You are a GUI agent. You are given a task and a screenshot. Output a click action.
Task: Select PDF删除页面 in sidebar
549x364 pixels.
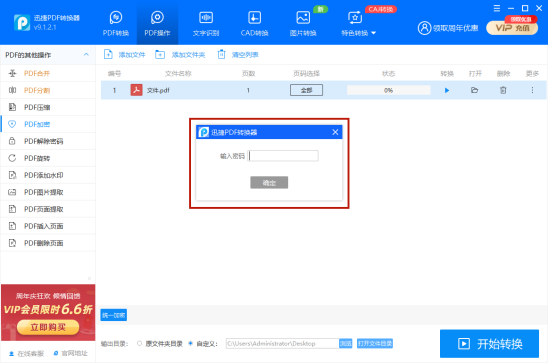coord(48,243)
